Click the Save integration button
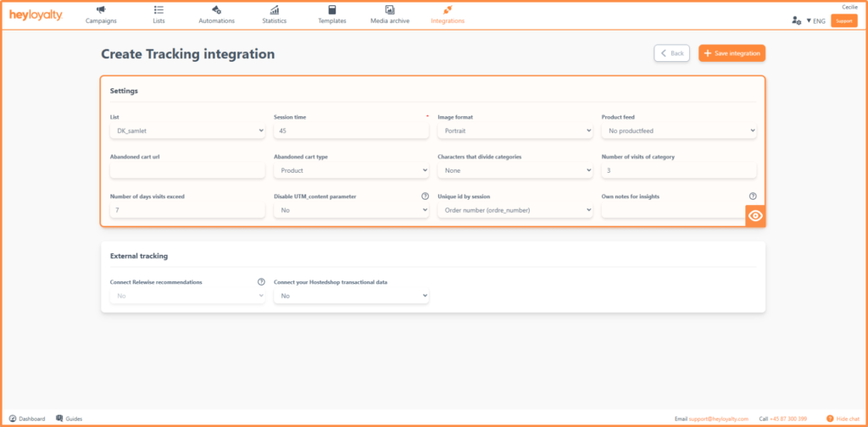 pyautogui.click(x=732, y=53)
